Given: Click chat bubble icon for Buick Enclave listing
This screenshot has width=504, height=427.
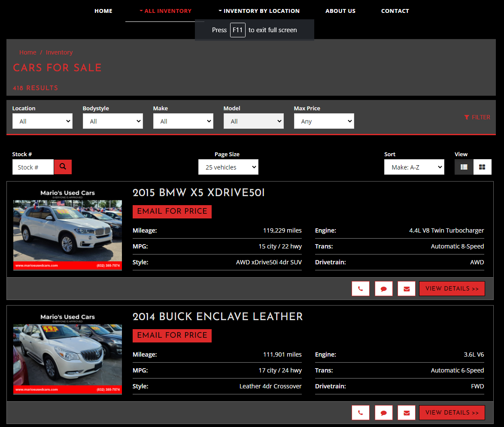Looking at the screenshot, I should pyautogui.click(x=384, y=412).
